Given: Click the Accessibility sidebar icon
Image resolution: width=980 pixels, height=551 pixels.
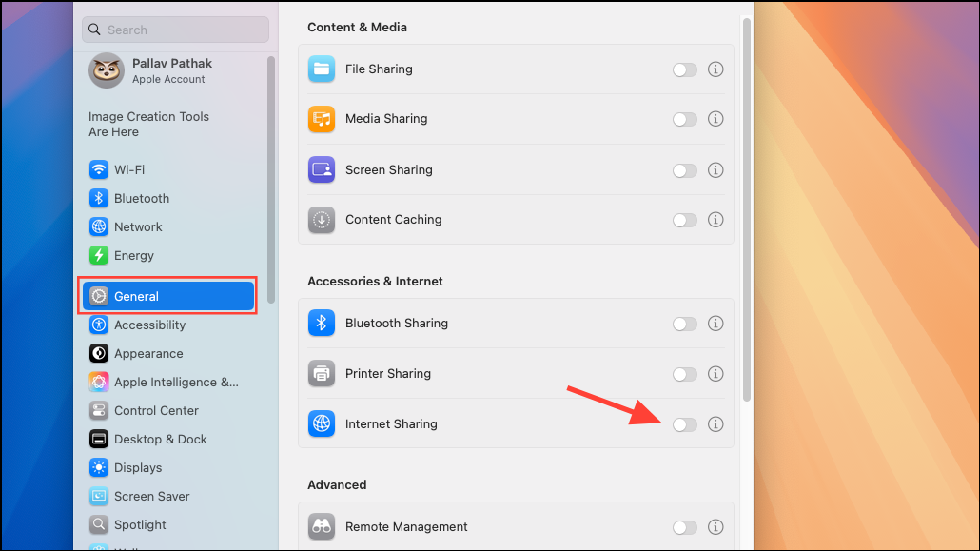Looking at the screenshot, I should tap(99, 325).
